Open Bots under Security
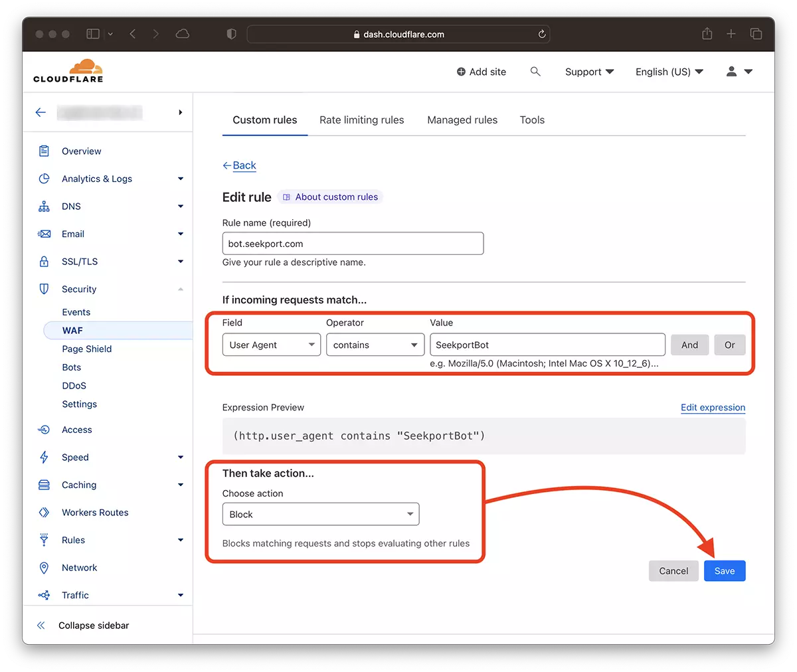 tap(72, 367)
